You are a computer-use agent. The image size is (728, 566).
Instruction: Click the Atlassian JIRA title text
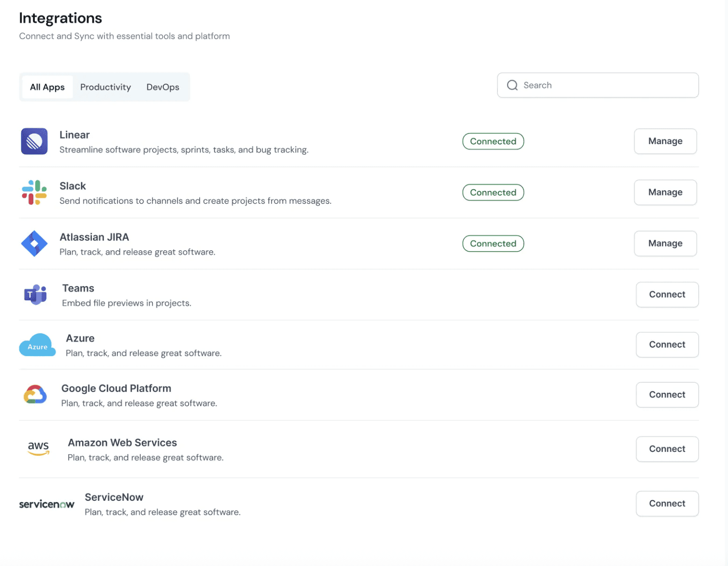(94, 237)
